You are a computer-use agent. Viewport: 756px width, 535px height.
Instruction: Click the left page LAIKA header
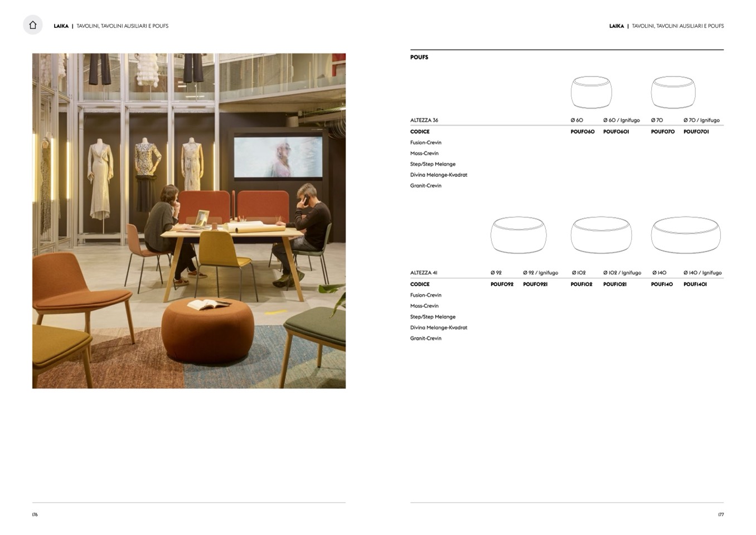click(x=61, y=26)
